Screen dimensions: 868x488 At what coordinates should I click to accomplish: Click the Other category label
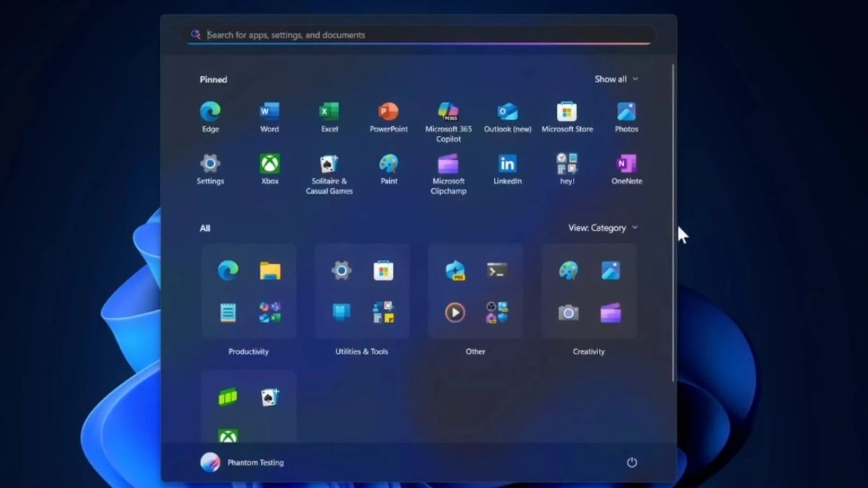[x=475, y=351]
